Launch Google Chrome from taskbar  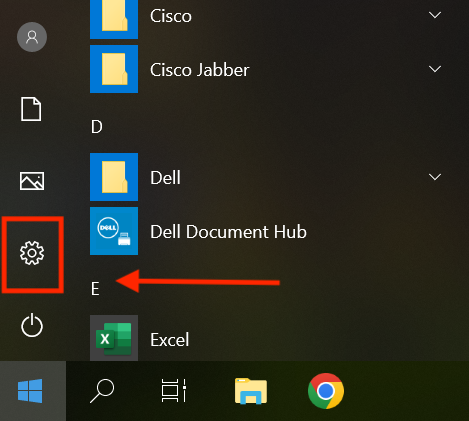[x=326, y=391]
